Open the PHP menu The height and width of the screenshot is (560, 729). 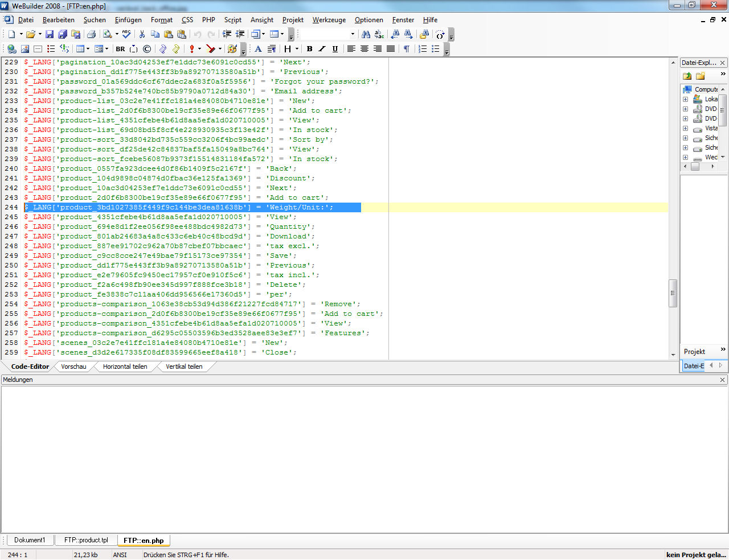pos(208,20)
